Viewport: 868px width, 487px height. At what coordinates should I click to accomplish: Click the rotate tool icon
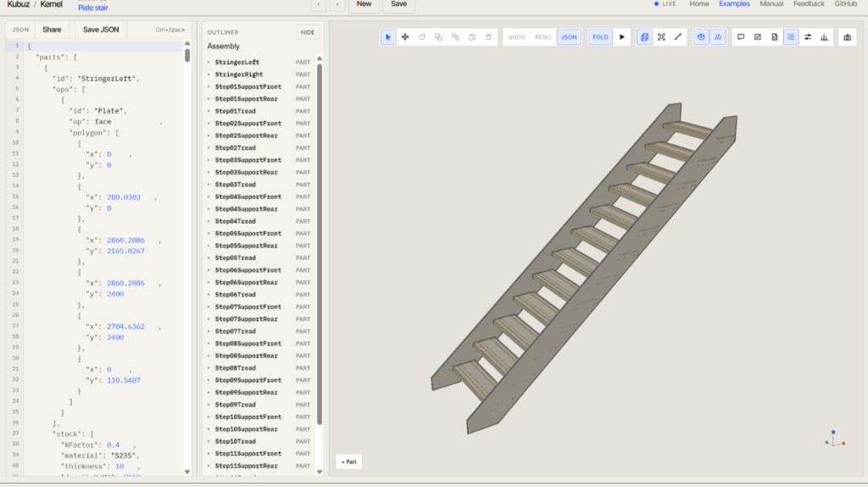(422, 37)
